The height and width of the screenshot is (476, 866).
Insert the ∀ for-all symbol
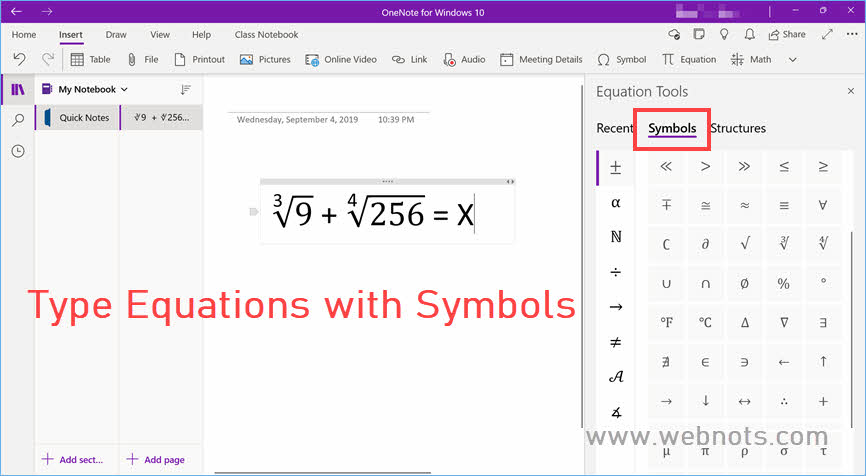coord(823,205)
